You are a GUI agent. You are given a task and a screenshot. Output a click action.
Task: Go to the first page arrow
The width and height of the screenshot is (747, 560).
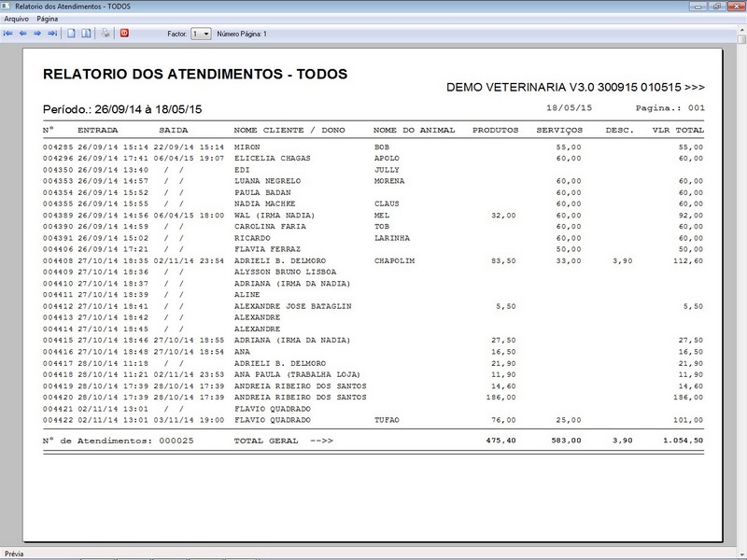[x=7, y=34]
